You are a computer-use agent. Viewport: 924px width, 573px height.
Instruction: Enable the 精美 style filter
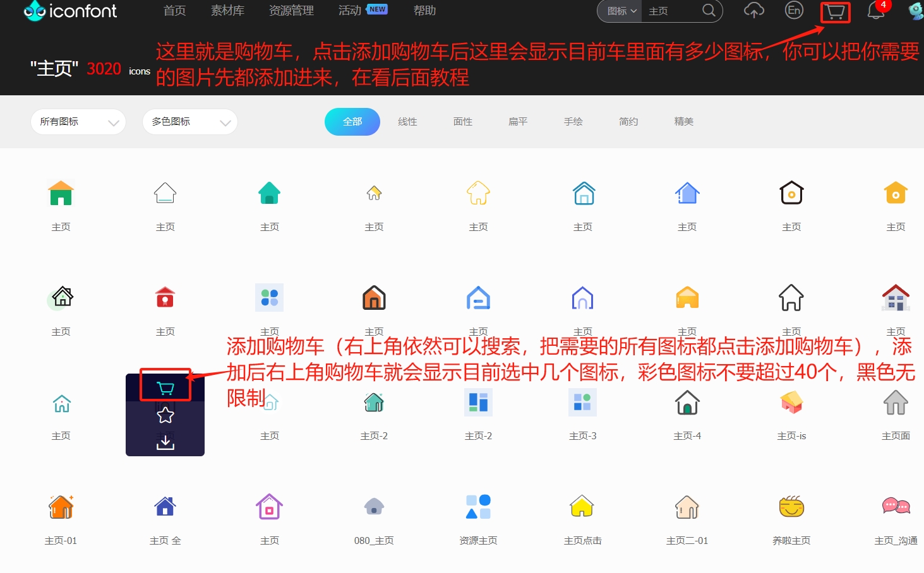coord(683,121)
